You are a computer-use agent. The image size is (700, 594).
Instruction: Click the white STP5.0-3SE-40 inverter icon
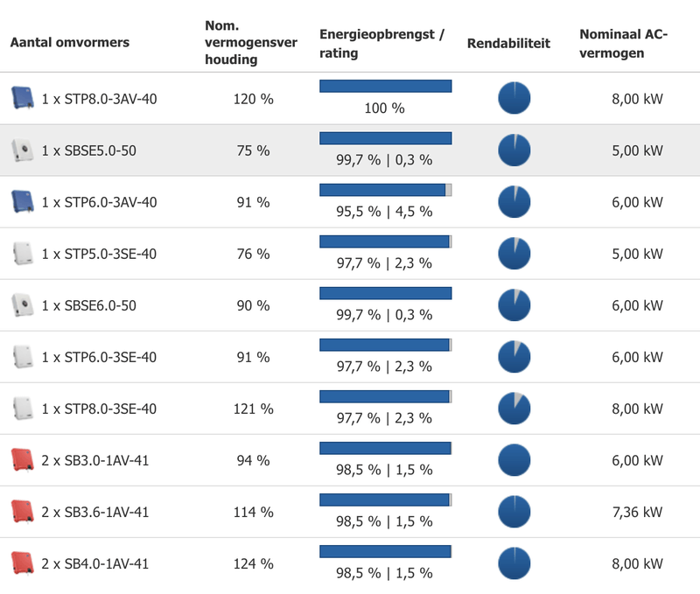pos(21,254)
